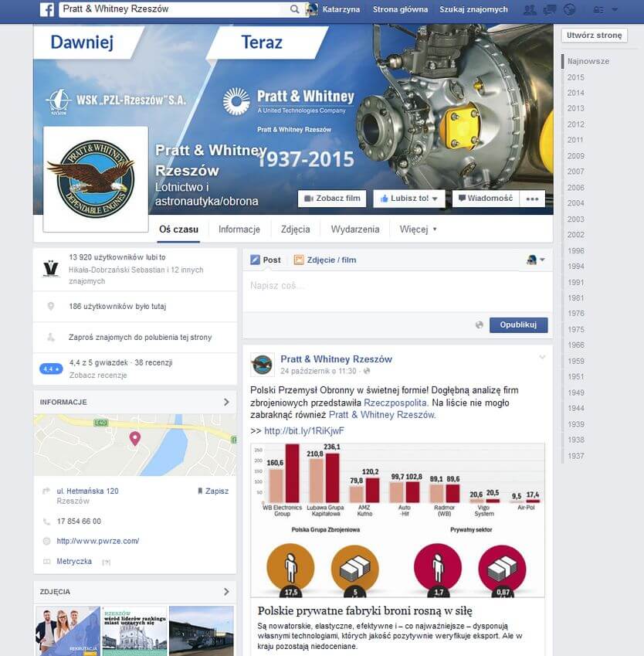This screenshot has width=644, height=656.
Task: Open the location globe icon near Opublikuj
Action: coord(481,325)
